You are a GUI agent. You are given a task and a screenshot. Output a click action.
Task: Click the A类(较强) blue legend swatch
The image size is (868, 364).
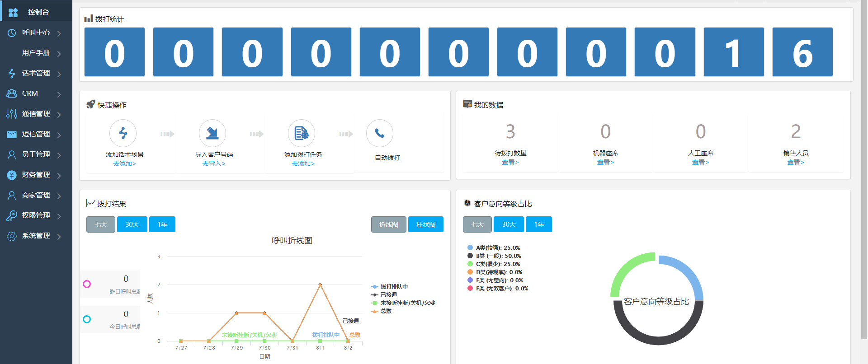click(470, 247)
